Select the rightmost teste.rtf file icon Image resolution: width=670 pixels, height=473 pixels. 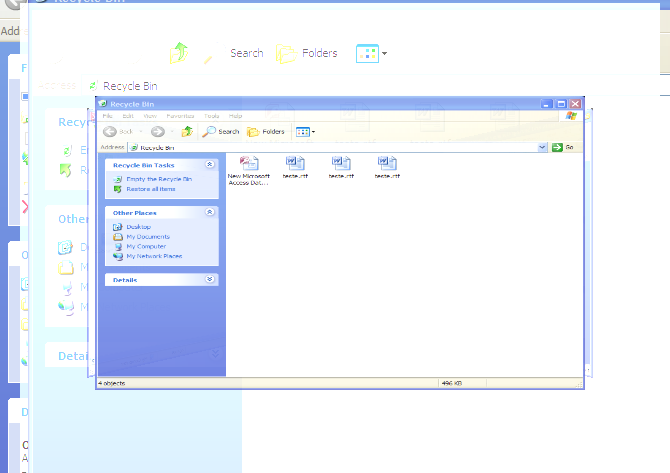387,163
